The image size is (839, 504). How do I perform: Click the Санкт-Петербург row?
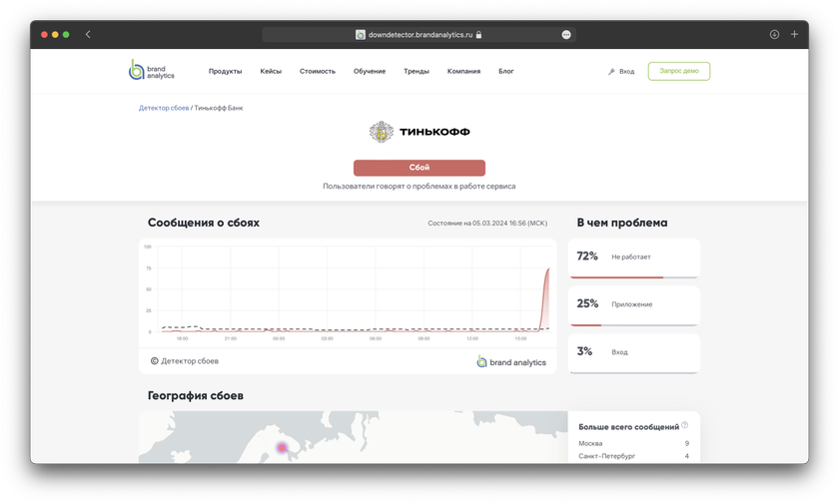tap(633, 456)
